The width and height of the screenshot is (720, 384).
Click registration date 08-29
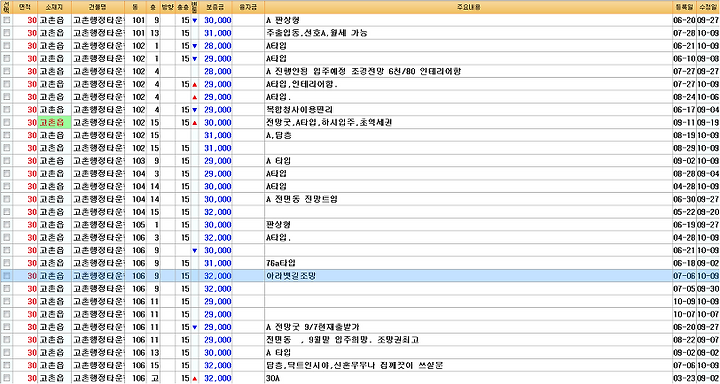[x=684, y=148]
